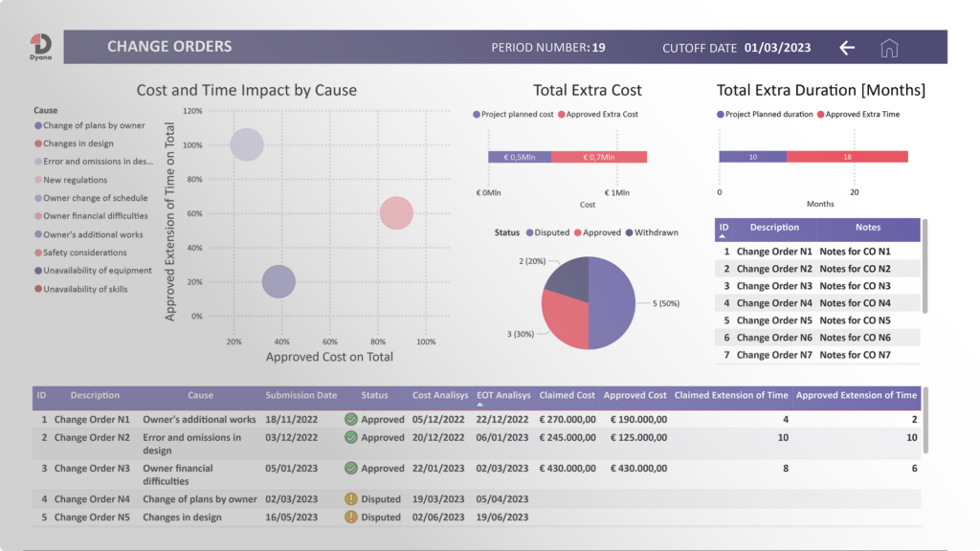Sort by Approved Extension of Time header

point(856,395)
